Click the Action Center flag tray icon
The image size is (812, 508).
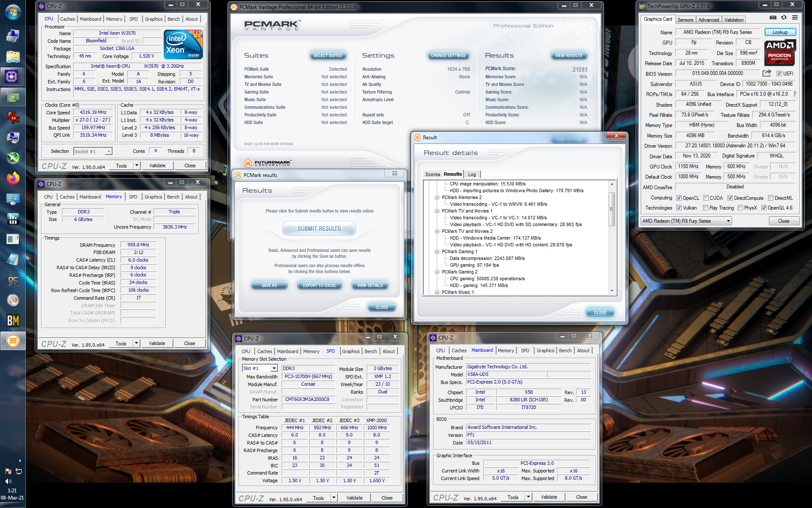click(x=8, y=471)
